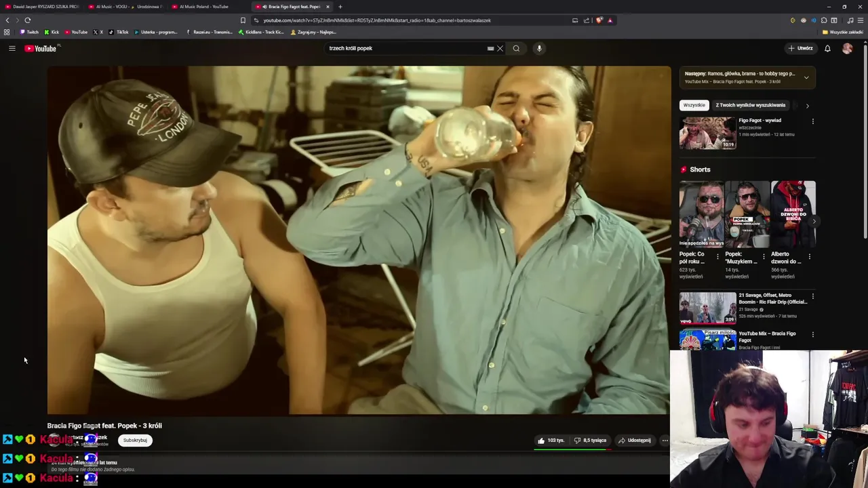Viewport: 868px width, 488px height.
Task: Open the browser main menu
Action: (861, 20)
